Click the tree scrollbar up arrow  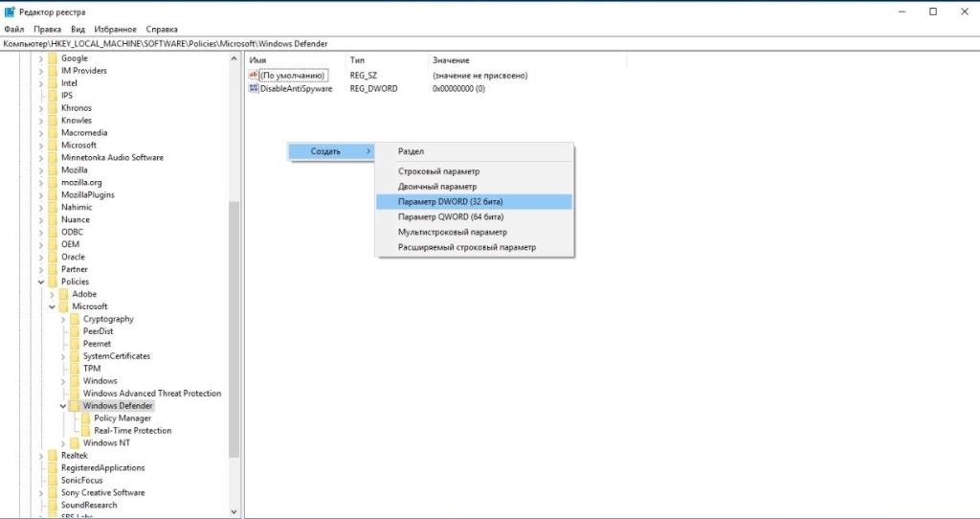234,58
